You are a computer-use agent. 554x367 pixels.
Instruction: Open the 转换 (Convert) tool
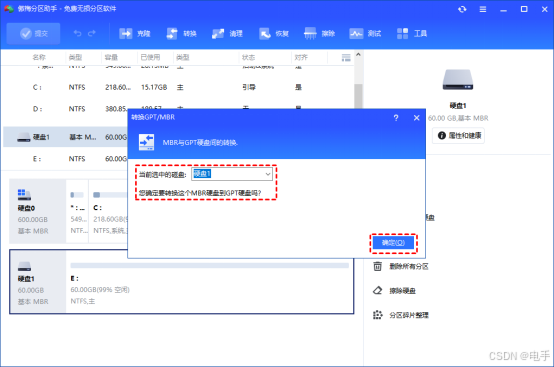point(181,34)
